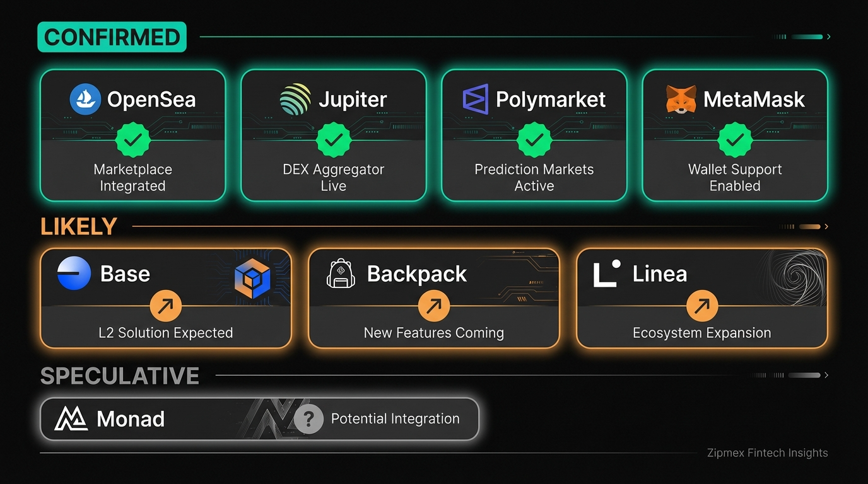Click the 'Marketplace Integrated' text
Viewport: 868px width, 484px height.
(132, 178)
